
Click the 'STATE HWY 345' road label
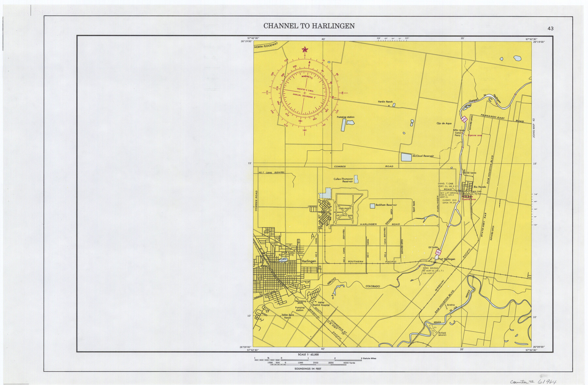pos(483,225)
